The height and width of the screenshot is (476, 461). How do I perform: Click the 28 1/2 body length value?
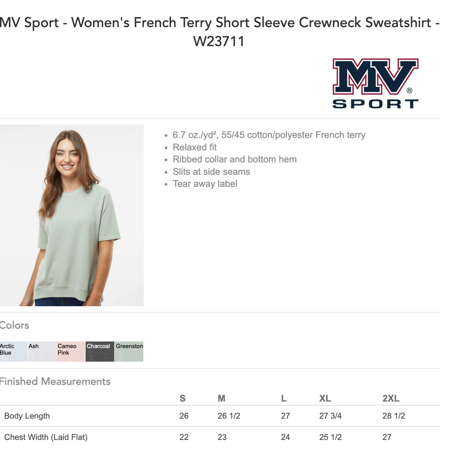point(394,416)
